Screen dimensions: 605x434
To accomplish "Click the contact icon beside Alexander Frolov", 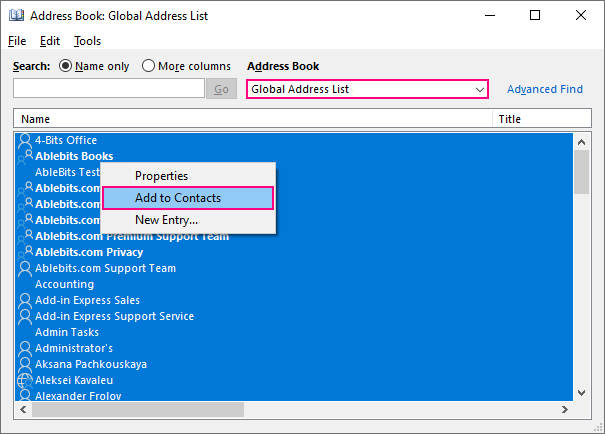I will click(x=25, y=395).
